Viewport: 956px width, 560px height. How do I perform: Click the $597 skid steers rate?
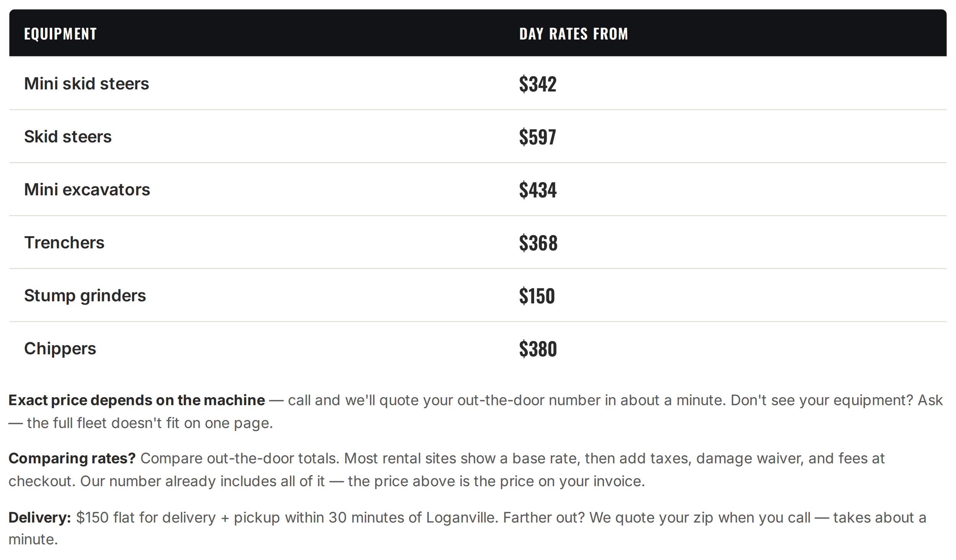[x=537, y=137]
